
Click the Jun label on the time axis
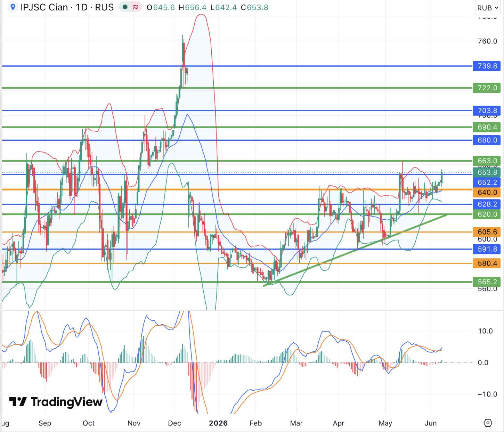click(x=431, y=423)
